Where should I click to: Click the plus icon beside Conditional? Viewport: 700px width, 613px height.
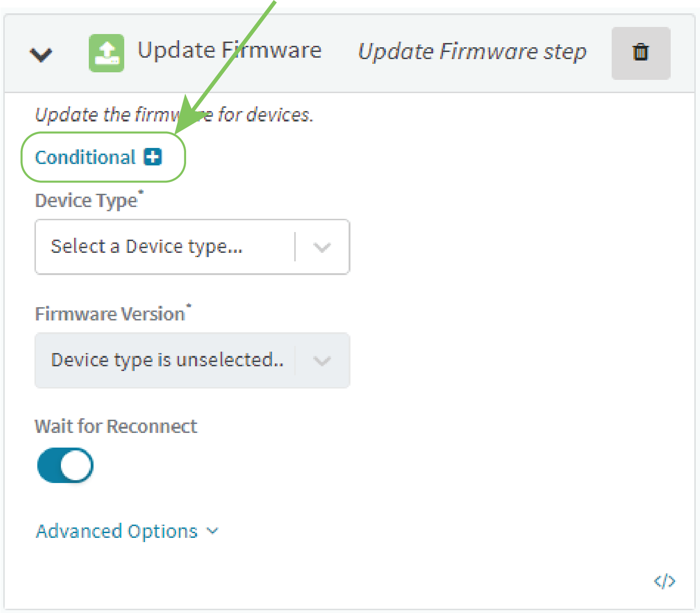153,156
